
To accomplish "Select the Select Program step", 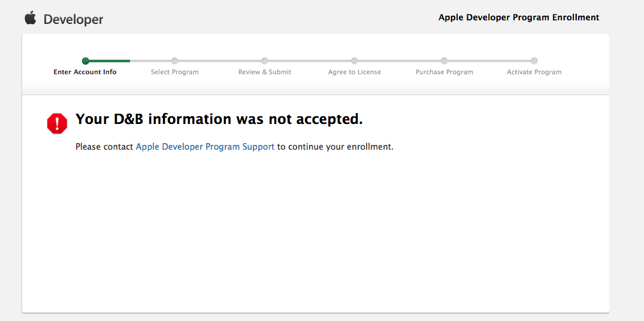I will [174, 72].
